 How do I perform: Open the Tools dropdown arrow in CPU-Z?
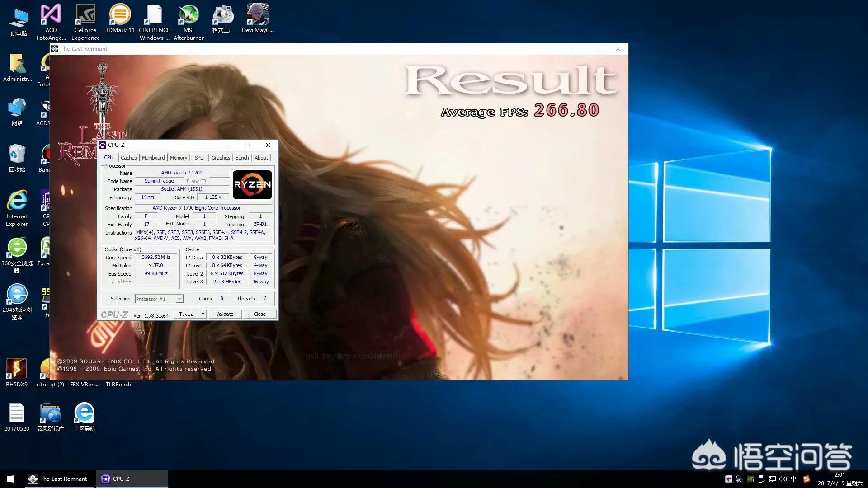pos(203,314)
